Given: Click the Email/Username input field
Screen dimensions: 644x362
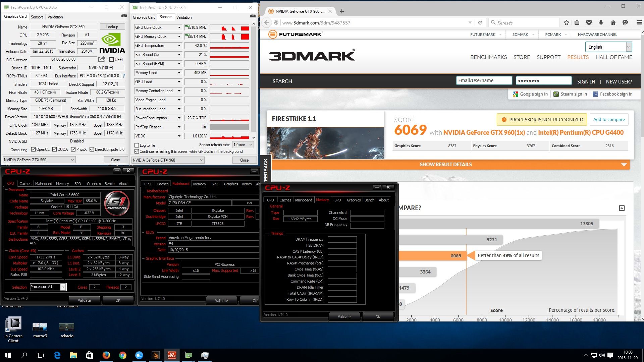Looking at the screenshot, I should tap(484, 80).
